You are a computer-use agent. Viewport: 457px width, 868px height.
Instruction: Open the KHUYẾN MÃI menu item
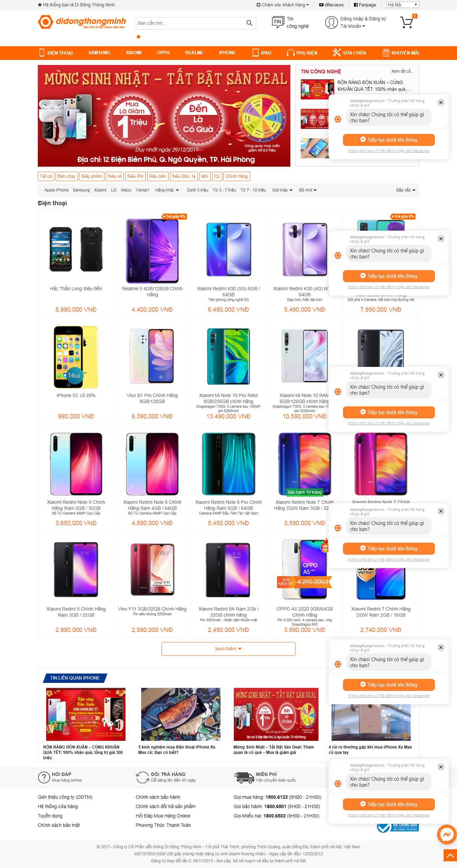click(x=400, y=53)
